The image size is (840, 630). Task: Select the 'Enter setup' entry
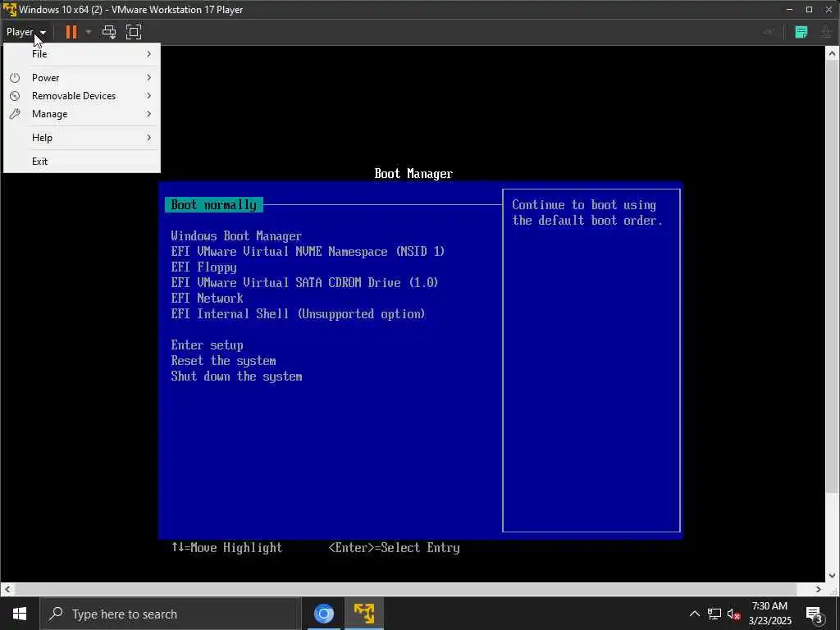tap(207, 345)
